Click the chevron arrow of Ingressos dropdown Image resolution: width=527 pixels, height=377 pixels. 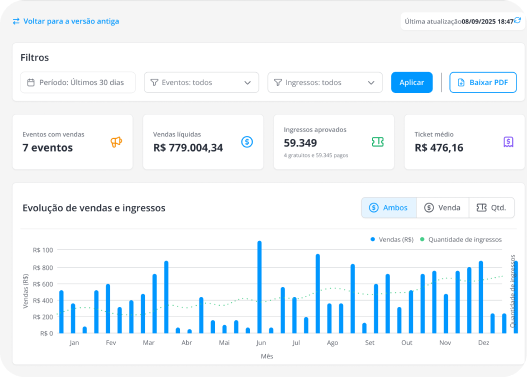pos(371,83)
